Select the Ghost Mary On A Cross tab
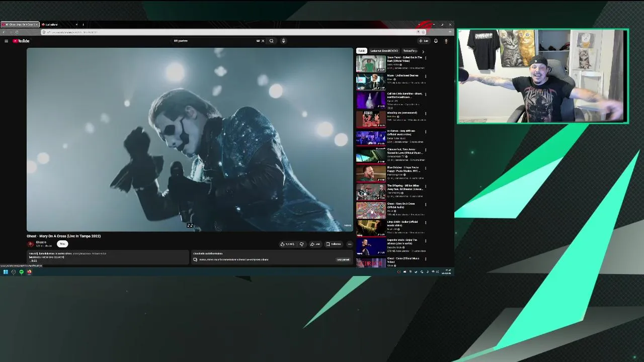Screen dimensions: 644x362 [20, 25]
